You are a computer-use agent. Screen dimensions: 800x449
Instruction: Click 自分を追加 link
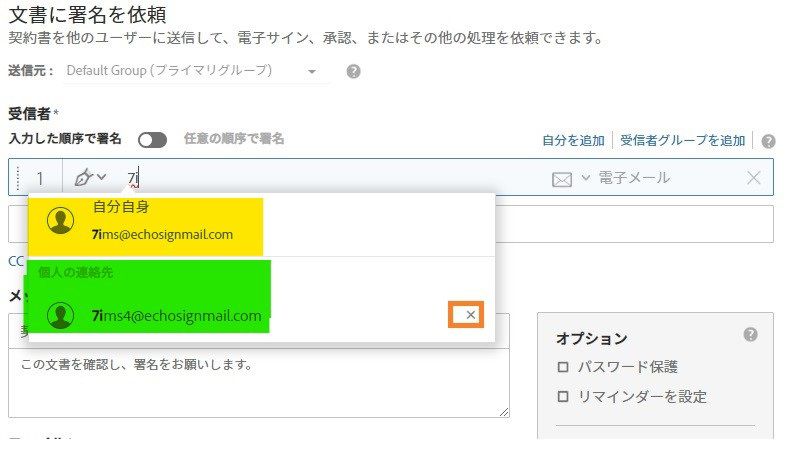pos(573,141)
